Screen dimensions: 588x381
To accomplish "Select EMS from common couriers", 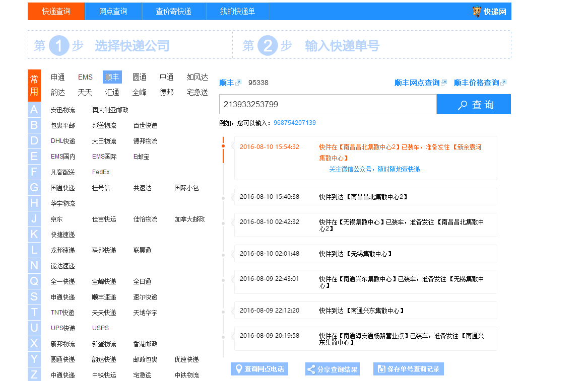I will (85, 77).
